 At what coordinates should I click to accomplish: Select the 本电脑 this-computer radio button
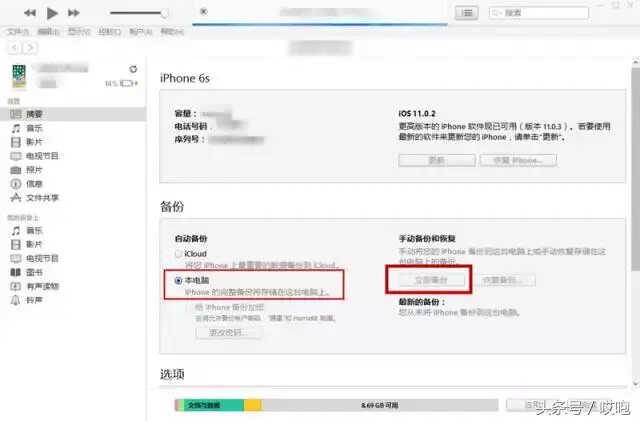[x=178, y=281]
